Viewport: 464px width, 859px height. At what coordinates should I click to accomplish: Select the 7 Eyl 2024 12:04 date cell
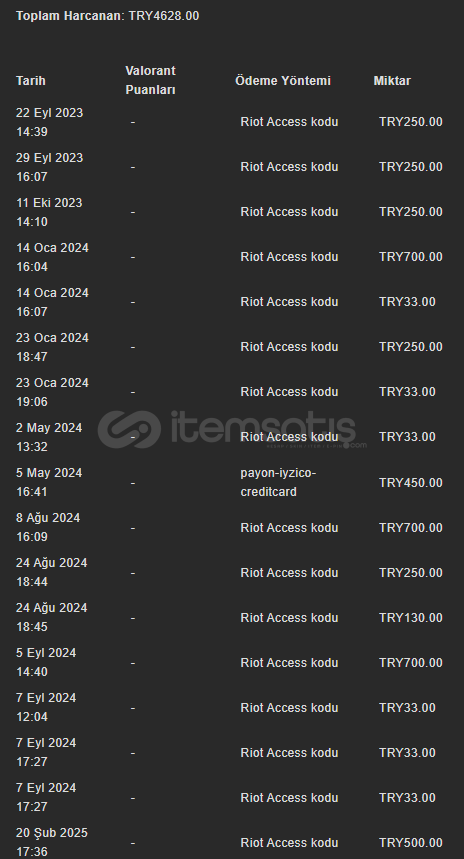tap(46, 707)
